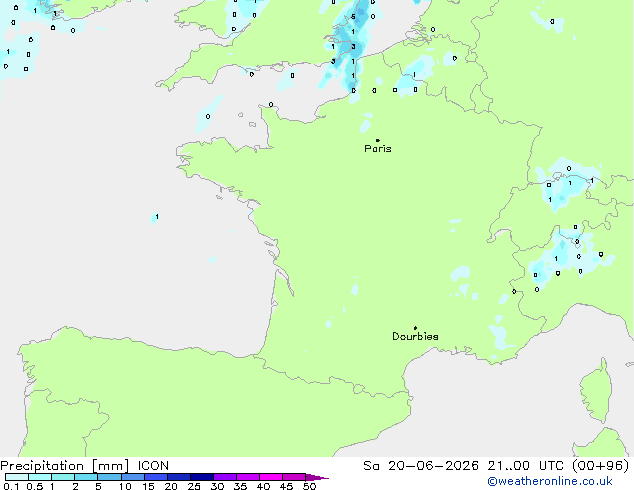Select the 10–15 mm legend color swatch
This screenshot has height=490, width=634.
click(x=132, y=477)
